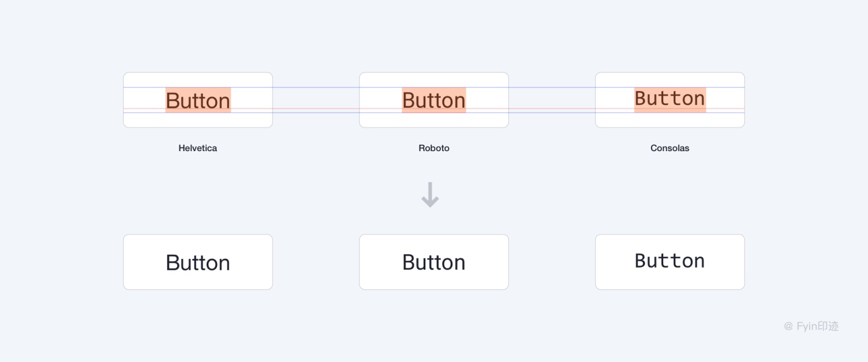Pick the orange highlight behind Roboto Button text
Image resolution: width=868 pixels, height=362 pixels.
(434, 100)
